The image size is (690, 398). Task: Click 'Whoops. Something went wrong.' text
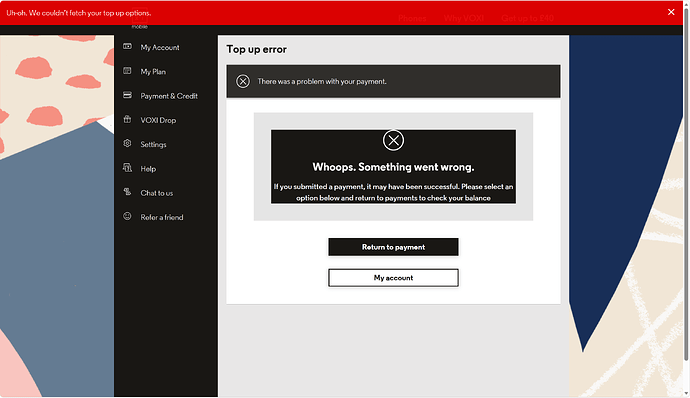point(393,167)
